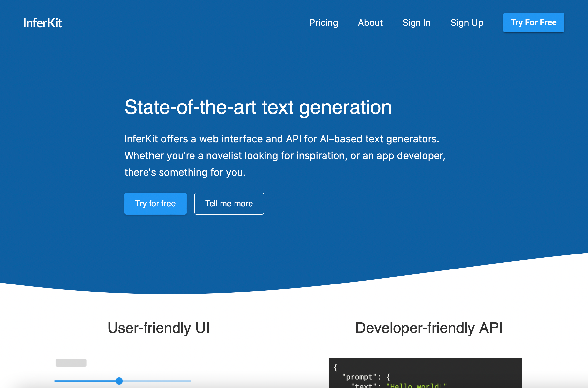Screen dimensions: 588x388
Task: Click the Try for free hero button
Action: click(155, 203)
